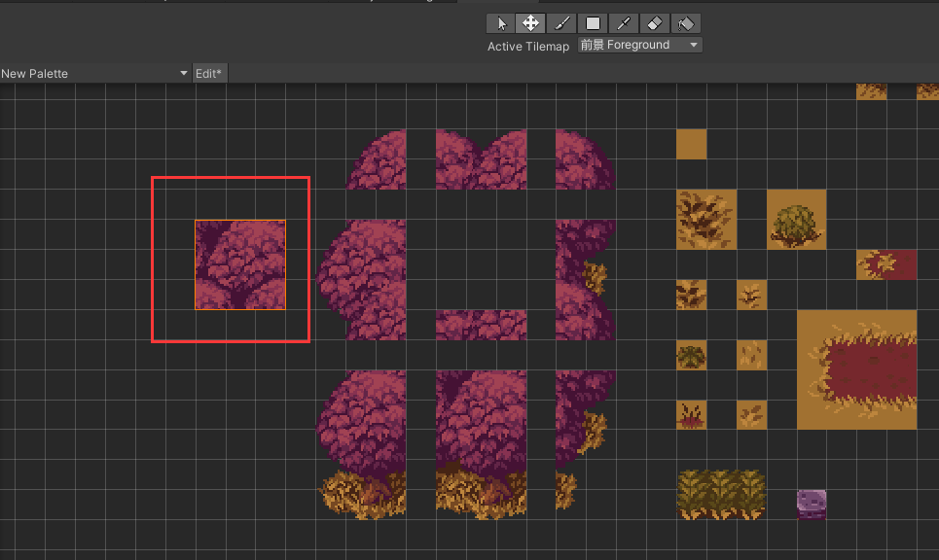The image size is (939, 560).
Task: Activate the Eraser tool icon
Action: click(655, 23)
